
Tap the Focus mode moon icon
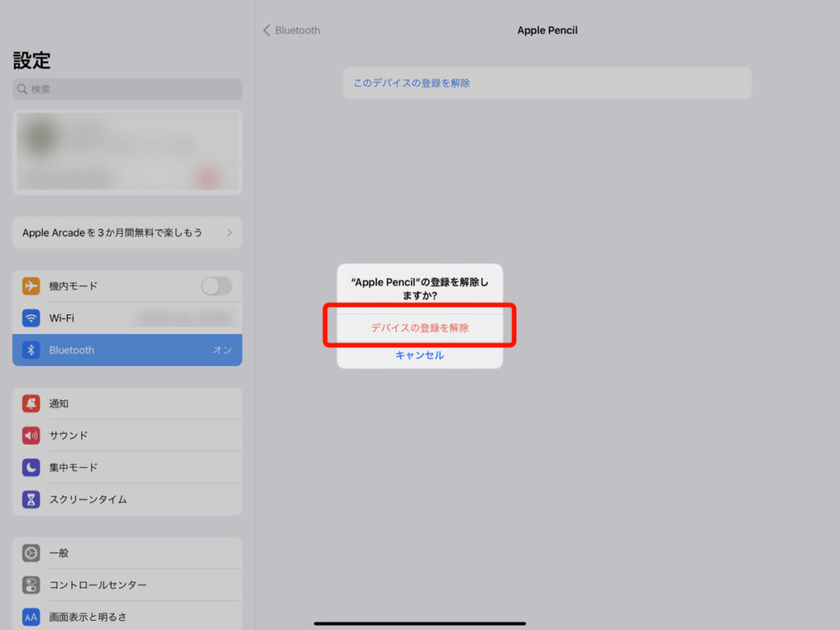[31, 468]
